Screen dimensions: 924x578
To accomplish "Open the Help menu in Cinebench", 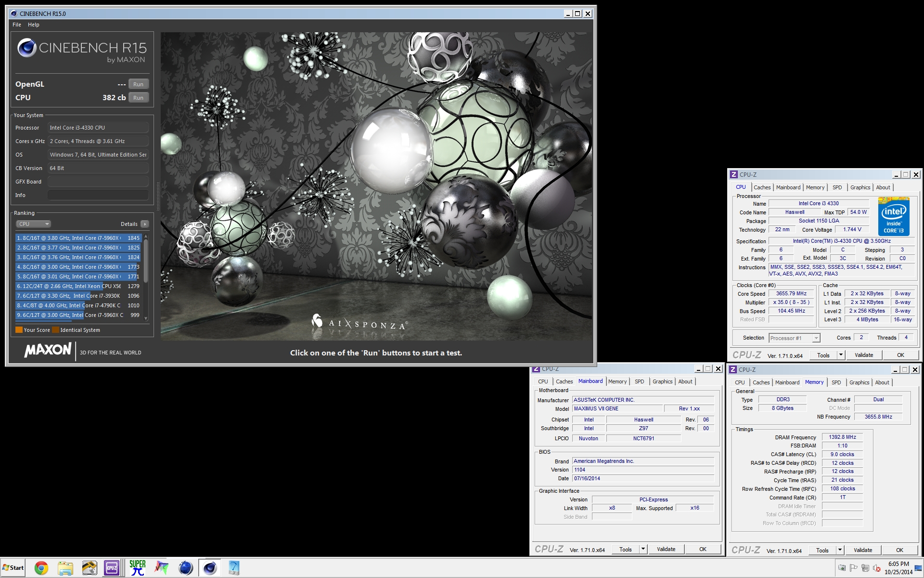I will click(34, 25).
